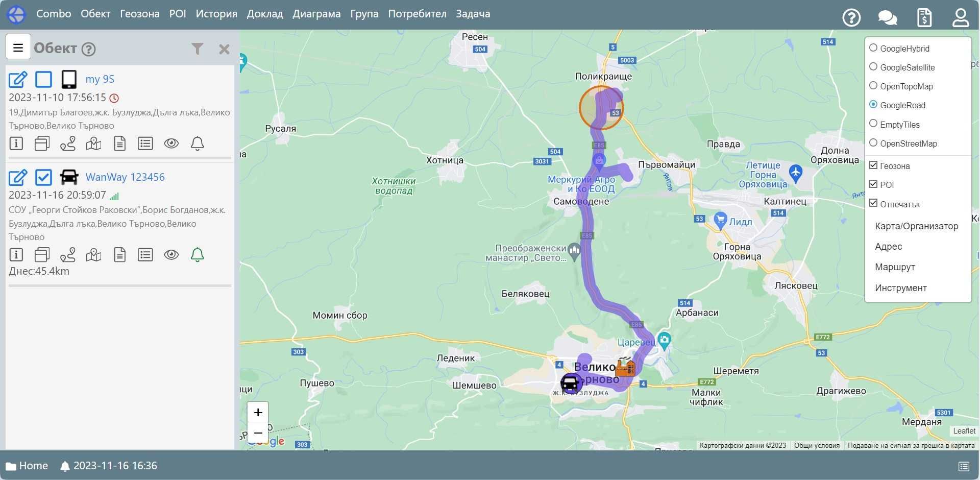Open the alert notification 2023-11-16 16:36
The height and width of the screenshot is (480, 980).
(109, 466)
